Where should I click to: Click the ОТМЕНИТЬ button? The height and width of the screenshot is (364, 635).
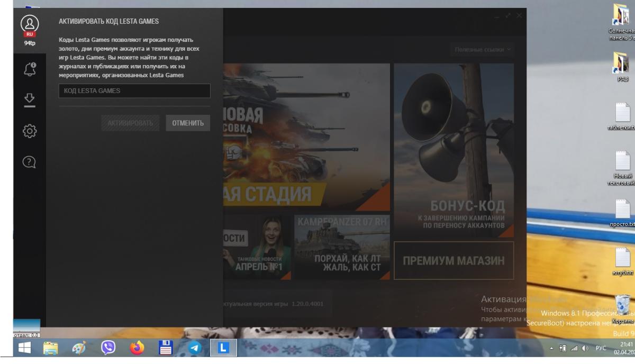[188, 123]
